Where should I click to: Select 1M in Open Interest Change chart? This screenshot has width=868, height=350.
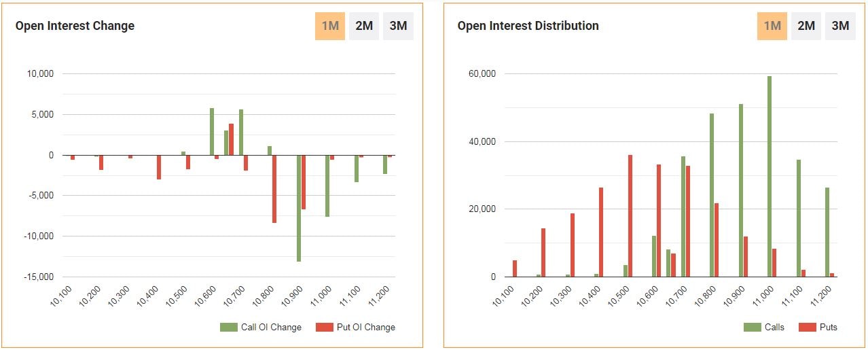[330, 27]
